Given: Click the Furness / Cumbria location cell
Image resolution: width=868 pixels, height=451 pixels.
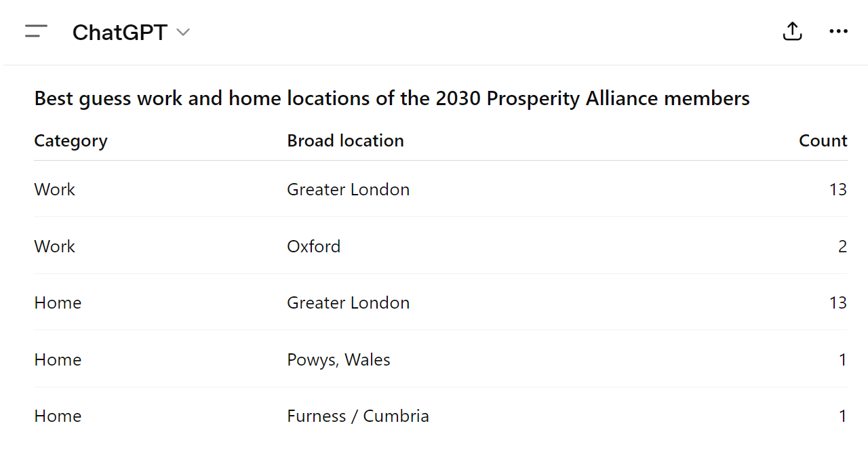Looking at the screenshot, I should point(357,416).
